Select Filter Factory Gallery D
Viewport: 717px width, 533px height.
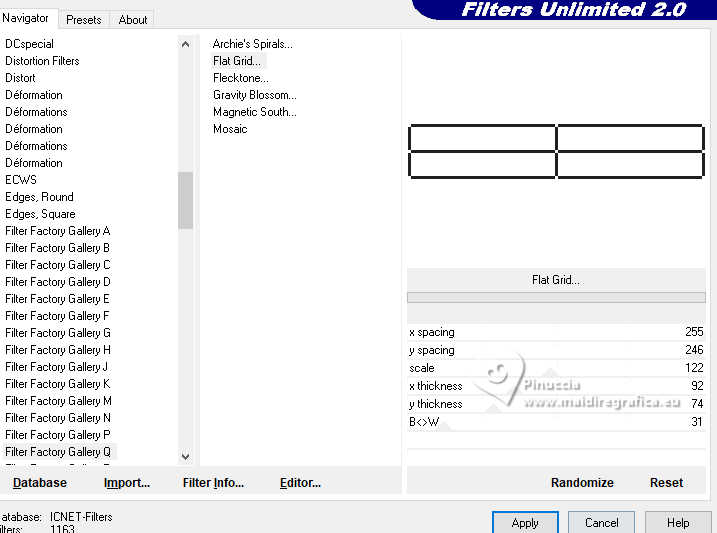(58, 282)
